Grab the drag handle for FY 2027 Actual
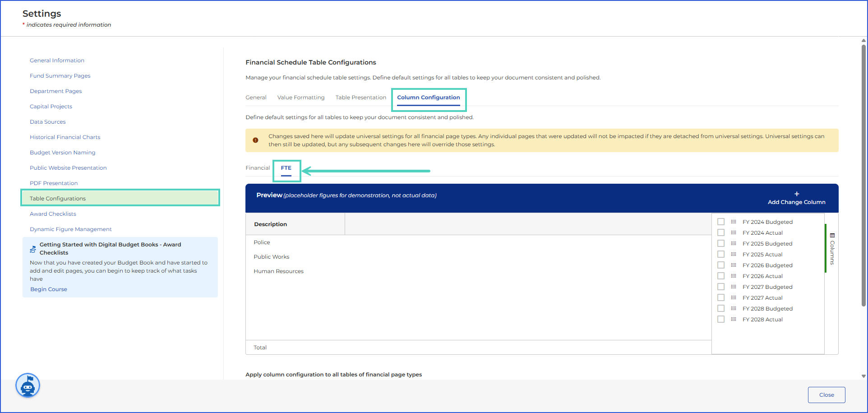Image resolution: width=868 pixels, height=413 pixels. tap(734, 297)
